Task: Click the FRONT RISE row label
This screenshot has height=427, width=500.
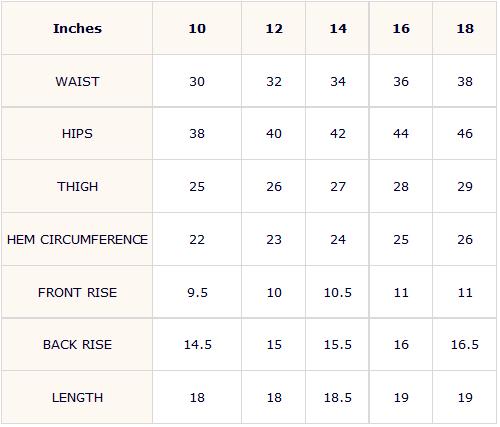Action: tap(77, 293)
